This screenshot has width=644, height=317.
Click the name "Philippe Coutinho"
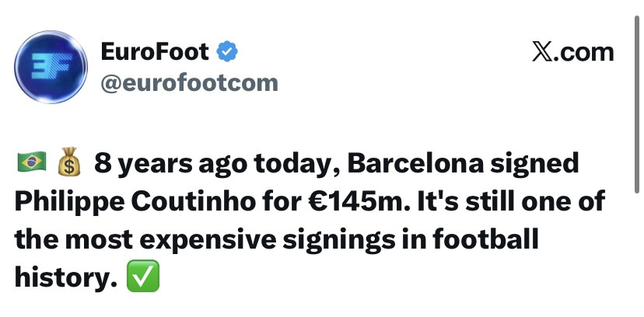[144, 203]
